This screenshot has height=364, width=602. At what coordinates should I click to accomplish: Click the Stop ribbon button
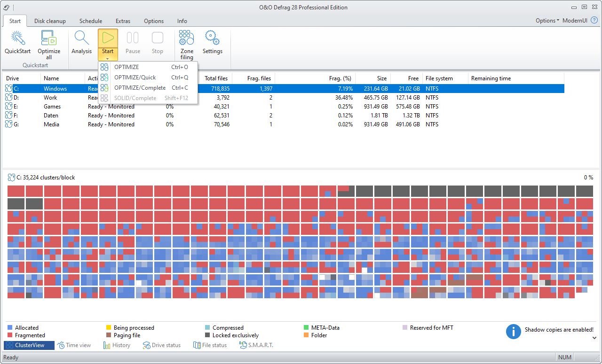click(158, 43)
